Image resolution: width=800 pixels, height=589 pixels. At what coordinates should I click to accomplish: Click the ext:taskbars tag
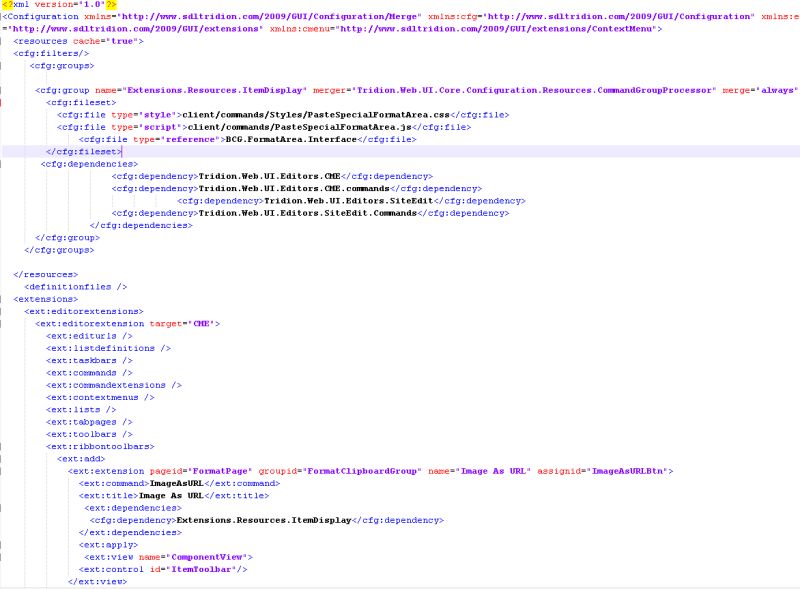[89, 360]
